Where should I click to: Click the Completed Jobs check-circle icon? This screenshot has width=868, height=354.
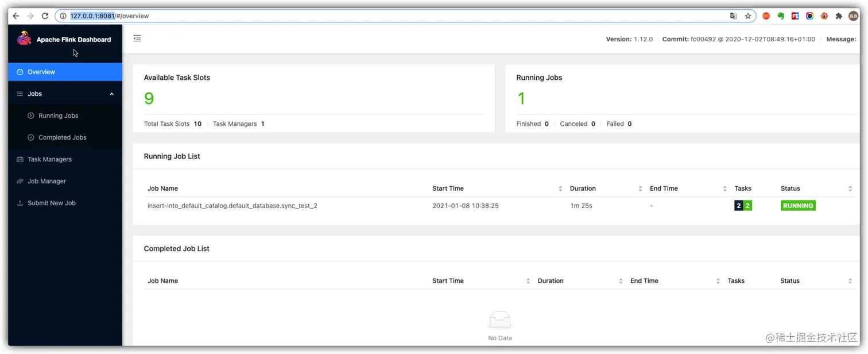[x=31, y=137]
